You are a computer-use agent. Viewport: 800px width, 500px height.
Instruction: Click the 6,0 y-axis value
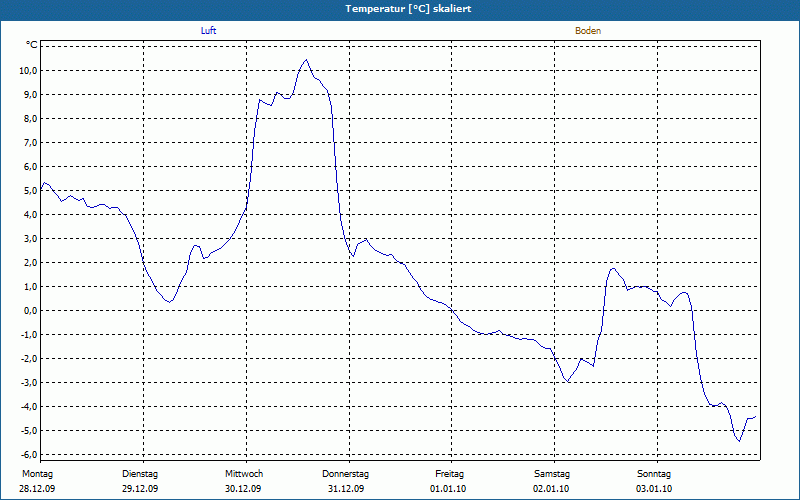(x=30, y=166)
